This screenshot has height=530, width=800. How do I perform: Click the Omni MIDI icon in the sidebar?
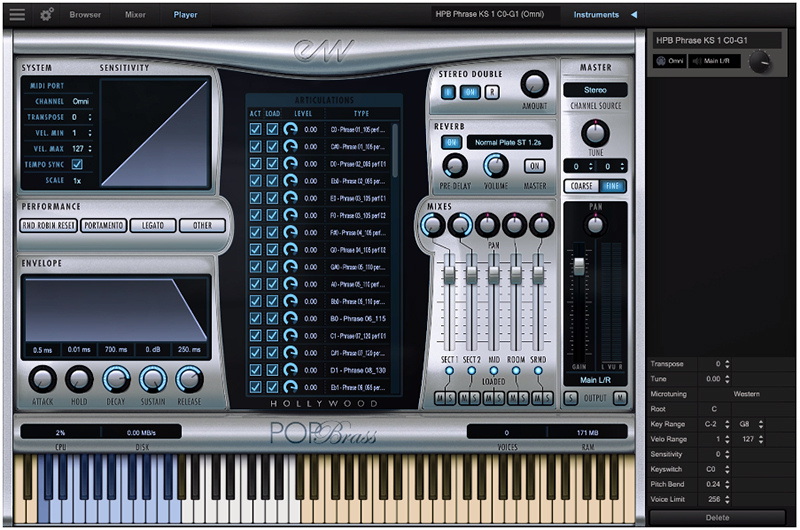[661, 61]
